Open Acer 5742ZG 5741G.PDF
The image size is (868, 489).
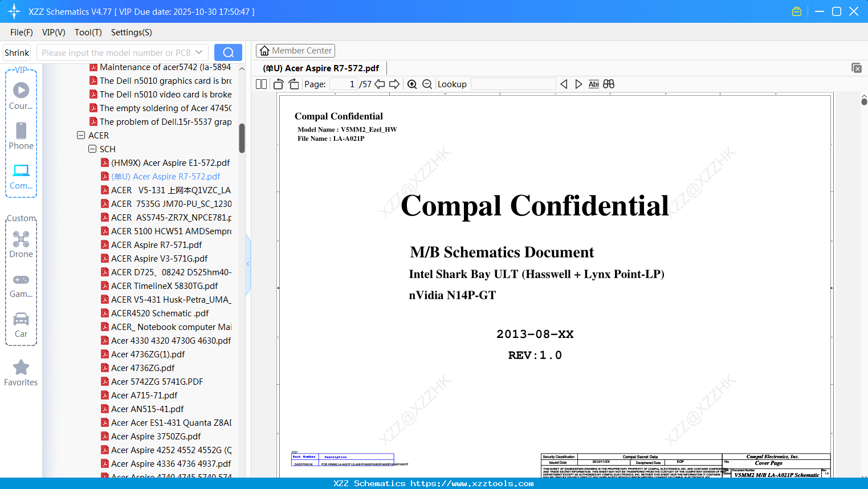point(157,382)
